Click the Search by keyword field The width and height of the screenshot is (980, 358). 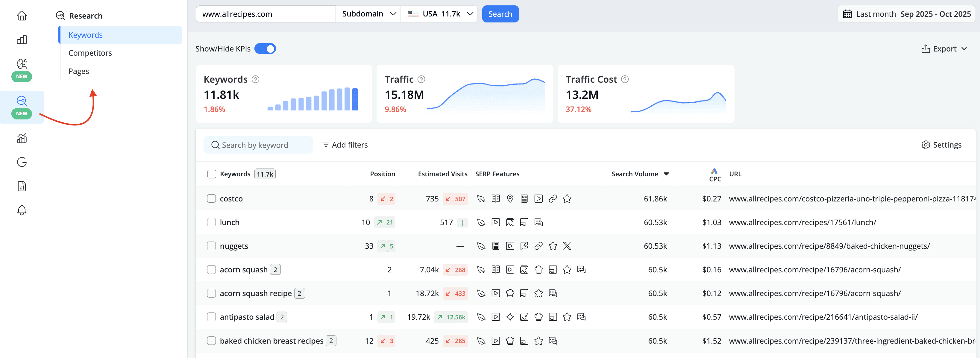click(x=258, y=145)
